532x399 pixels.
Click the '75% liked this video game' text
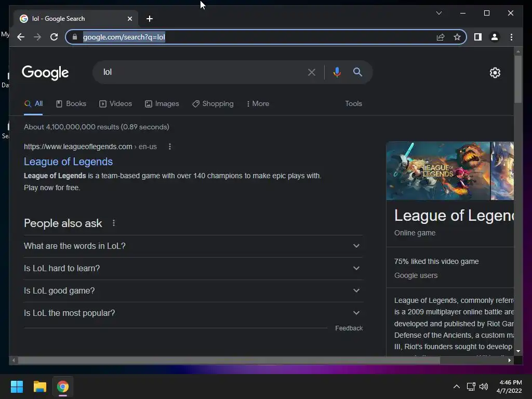(x=436, y=261)
